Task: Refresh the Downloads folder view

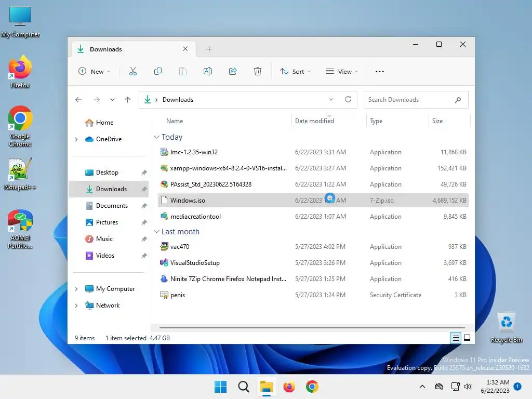Action: pyautogui.click(x=348, y=99)
